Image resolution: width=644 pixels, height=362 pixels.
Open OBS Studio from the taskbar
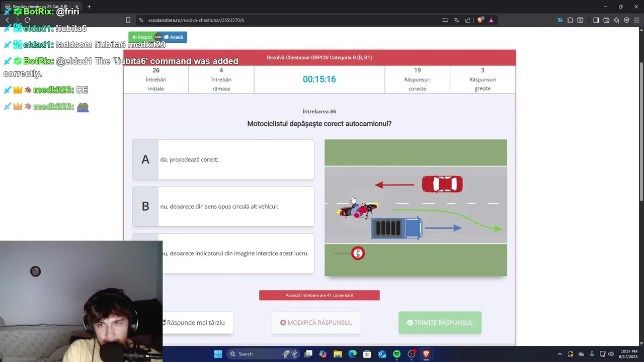click(412, 354)
